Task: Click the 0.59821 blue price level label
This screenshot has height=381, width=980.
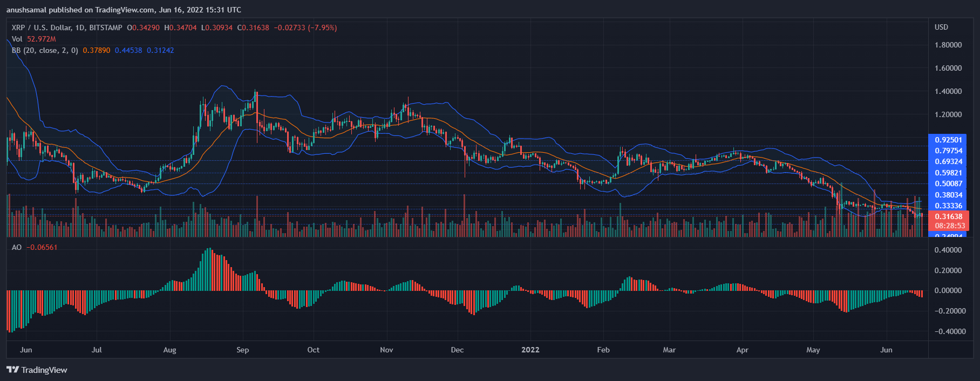Action: pos(948,173)
